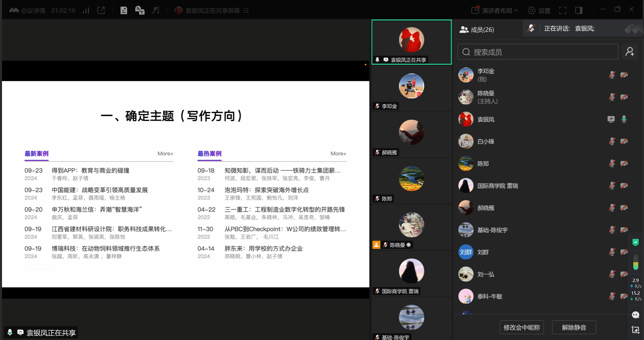Open the chat bubble icon at right edge
Viewport: 644px width, 340px height.
pos(635,315)
